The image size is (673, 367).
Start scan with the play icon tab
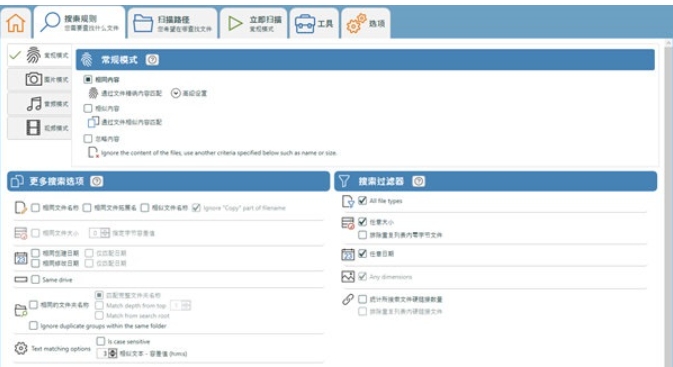pos(254,23)
